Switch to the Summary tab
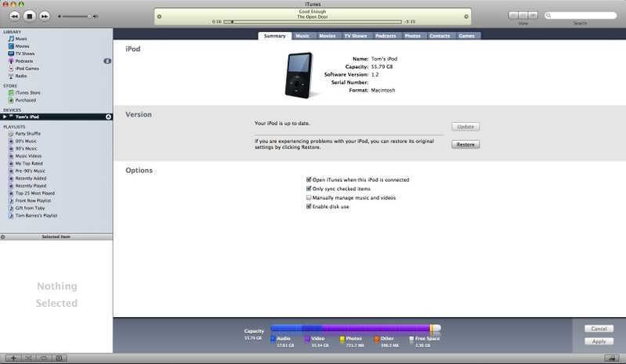Viewport: 626px width, 364px height. click(275, 36)
